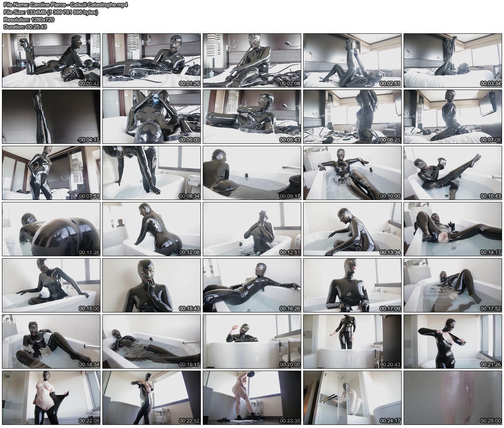Select the thumbnail at 00:15:00

pyautogui.click(x=51, y=285)
